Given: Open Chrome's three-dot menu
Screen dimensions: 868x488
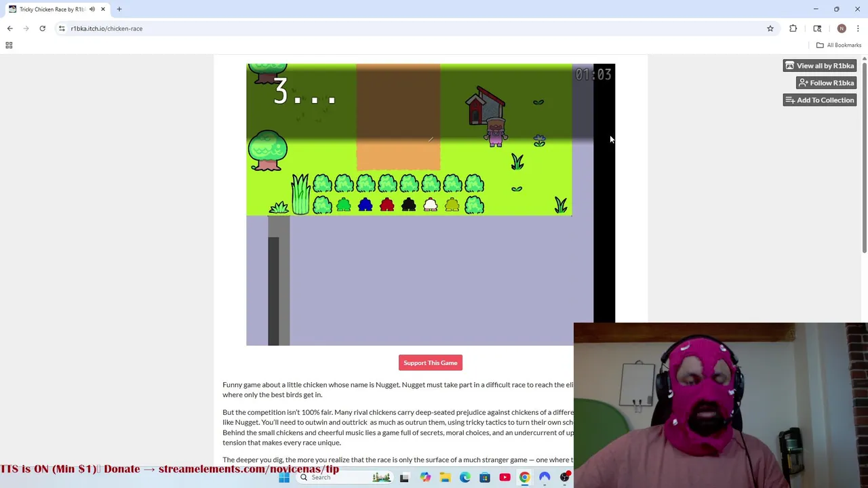Looking at the screenshot, I should coord(858,28).
